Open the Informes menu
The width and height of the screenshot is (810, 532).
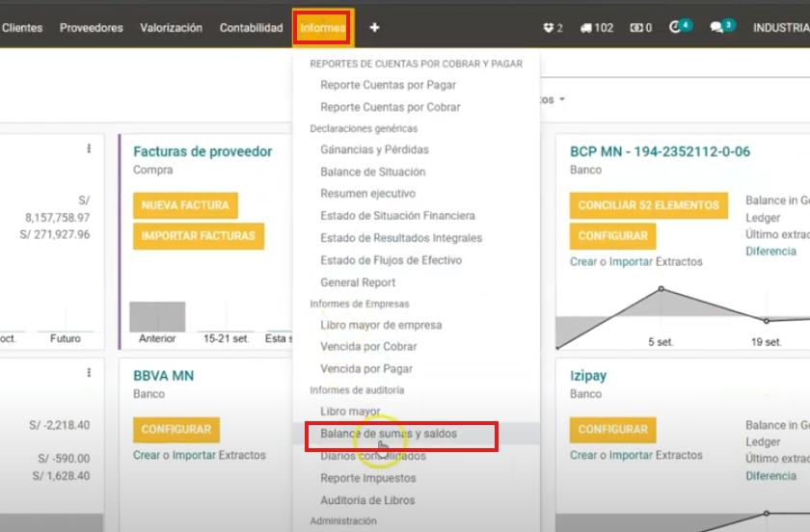tap(323, 28)
